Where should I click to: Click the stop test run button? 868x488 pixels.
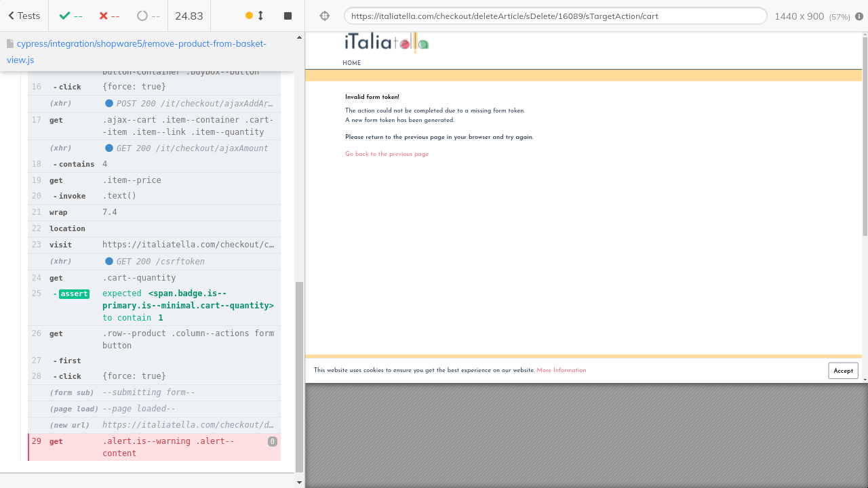288,16
